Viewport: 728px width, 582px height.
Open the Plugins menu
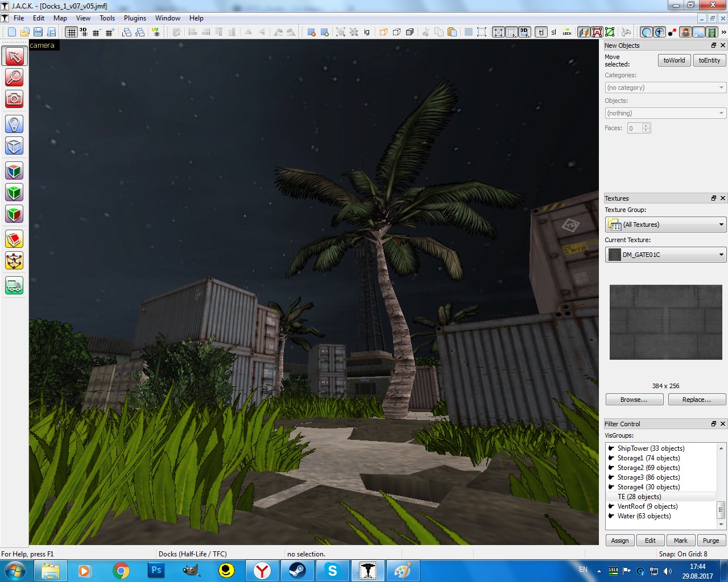tap(135, 18)
